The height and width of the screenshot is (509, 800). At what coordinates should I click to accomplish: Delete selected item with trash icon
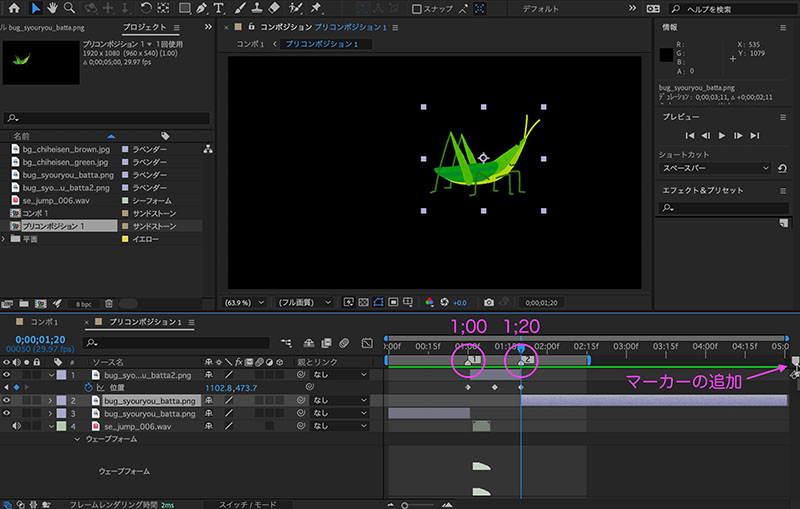pyautogui.click(x=109, y=303)
